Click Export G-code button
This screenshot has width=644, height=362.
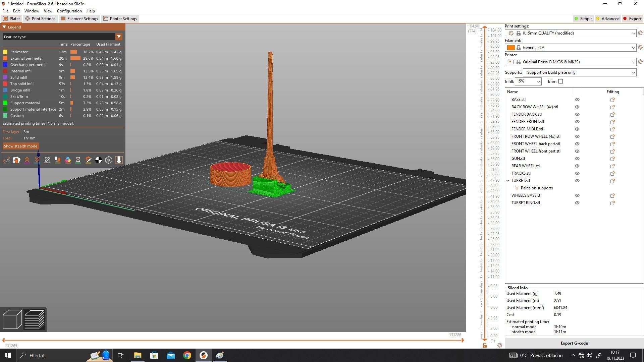(574, 343)
